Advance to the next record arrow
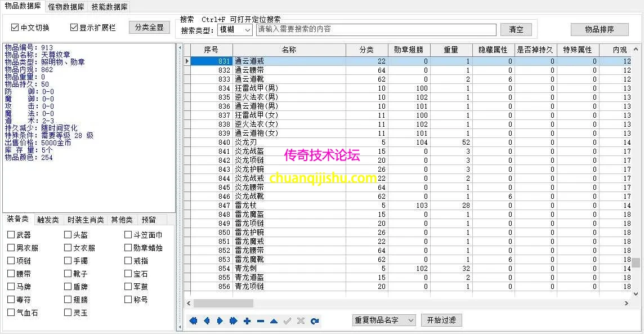Screen dimensions: 644x334 tap(220, 320)
